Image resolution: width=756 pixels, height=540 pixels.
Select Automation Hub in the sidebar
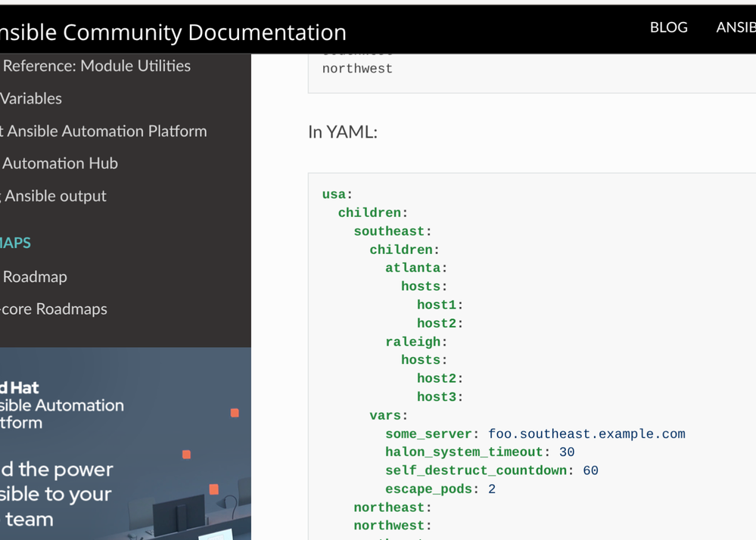point(60,163)
